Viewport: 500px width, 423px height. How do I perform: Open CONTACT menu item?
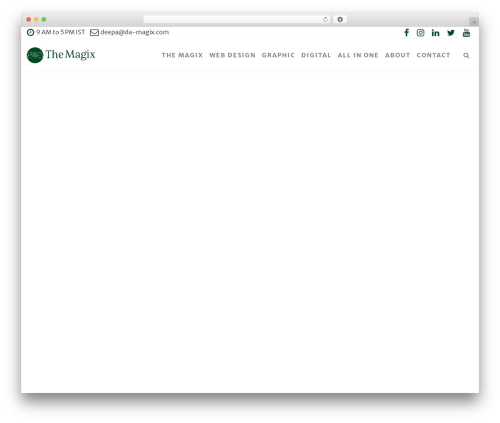(433, 55)
